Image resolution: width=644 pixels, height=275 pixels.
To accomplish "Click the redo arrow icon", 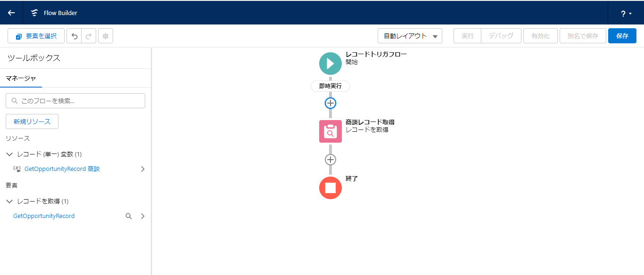I will click(x=89, y=36).
